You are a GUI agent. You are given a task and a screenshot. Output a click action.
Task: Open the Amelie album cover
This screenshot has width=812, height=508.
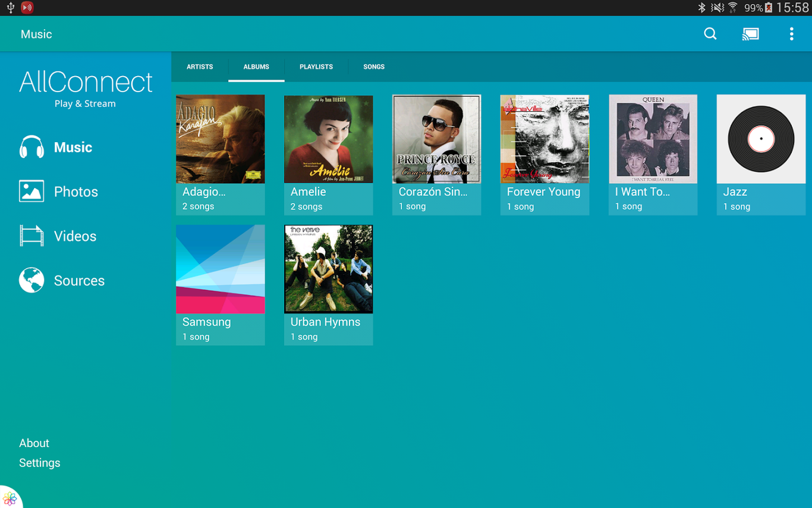point(328,139)
